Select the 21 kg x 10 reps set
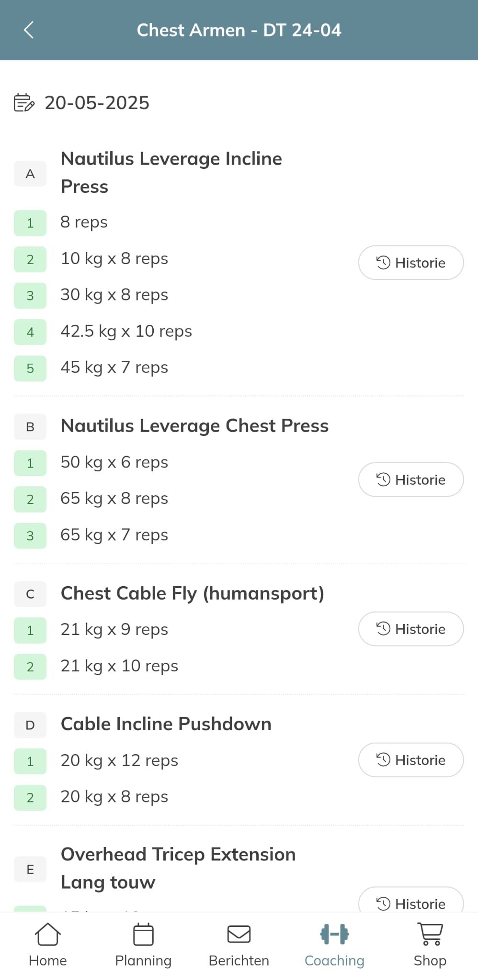This screenshot has width=478, height=980. pos(119,666)
